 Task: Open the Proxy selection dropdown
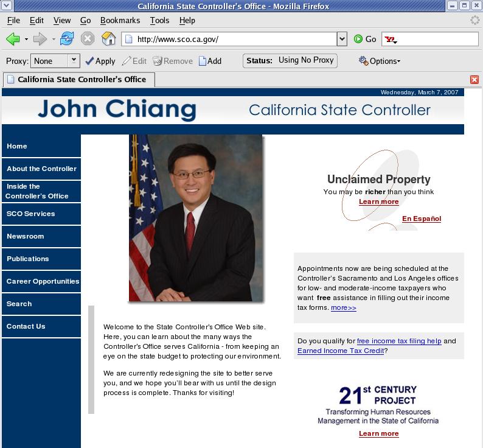[x=74, y=61]
